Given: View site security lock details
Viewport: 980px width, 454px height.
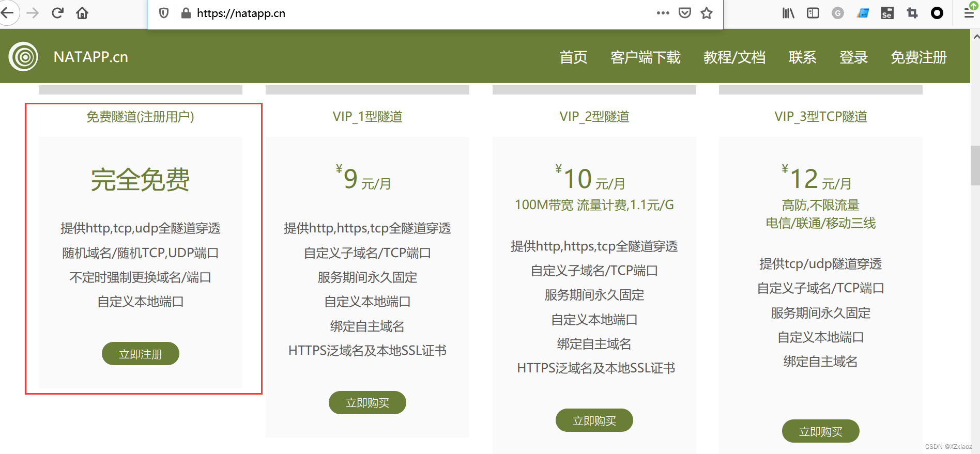Looking at the screenshot, I should [x=186, y=13].
